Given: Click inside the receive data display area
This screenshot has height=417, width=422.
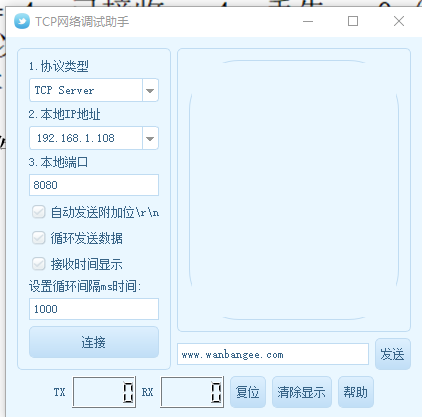Looking at the screenshot, I should click(x=294, y=190).
